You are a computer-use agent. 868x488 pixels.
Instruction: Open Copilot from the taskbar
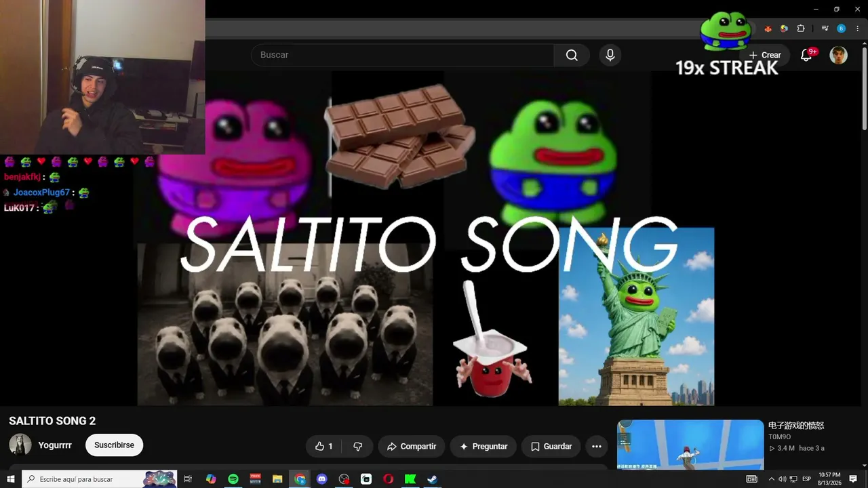(211, 479)
